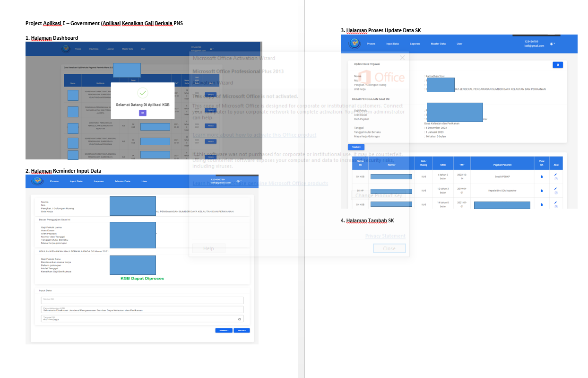Click the KEMBALI button

(224, 331)
